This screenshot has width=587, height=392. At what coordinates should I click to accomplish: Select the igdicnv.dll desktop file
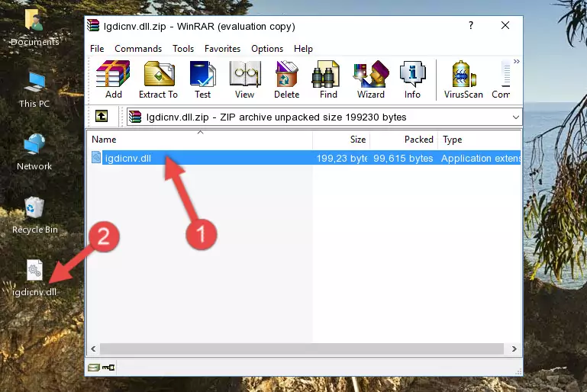[34, 278]
